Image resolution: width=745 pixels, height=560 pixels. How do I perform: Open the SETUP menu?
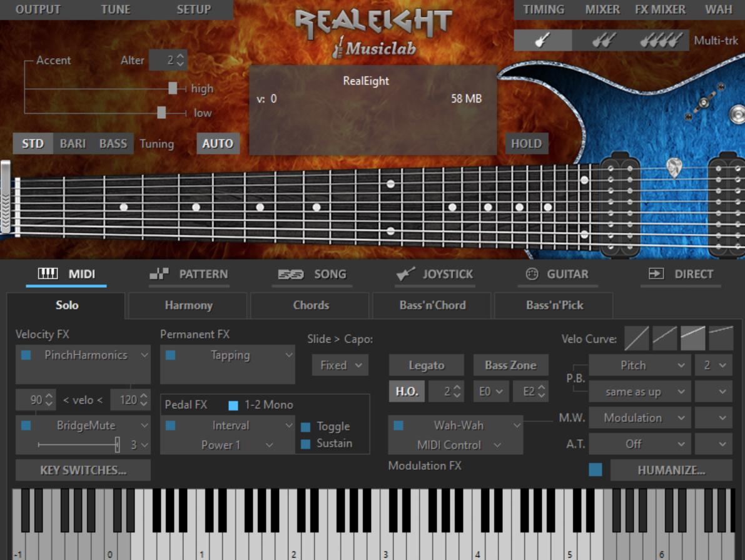[194, 9]
